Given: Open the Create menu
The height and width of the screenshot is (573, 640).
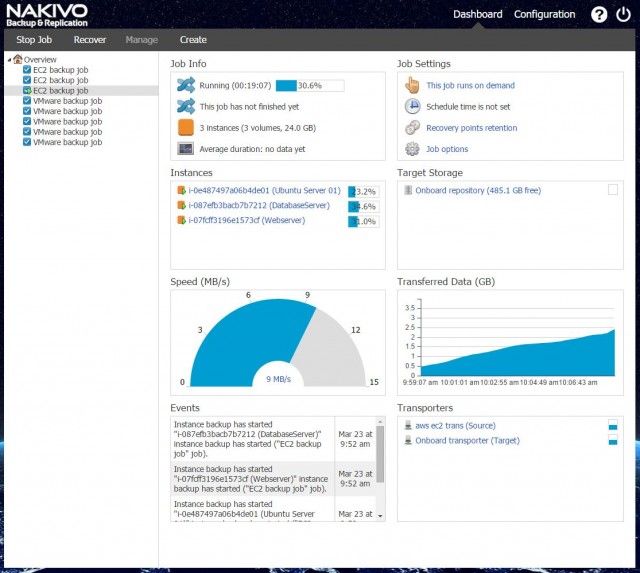Looking at the screenshot, I should click(193, 40).
